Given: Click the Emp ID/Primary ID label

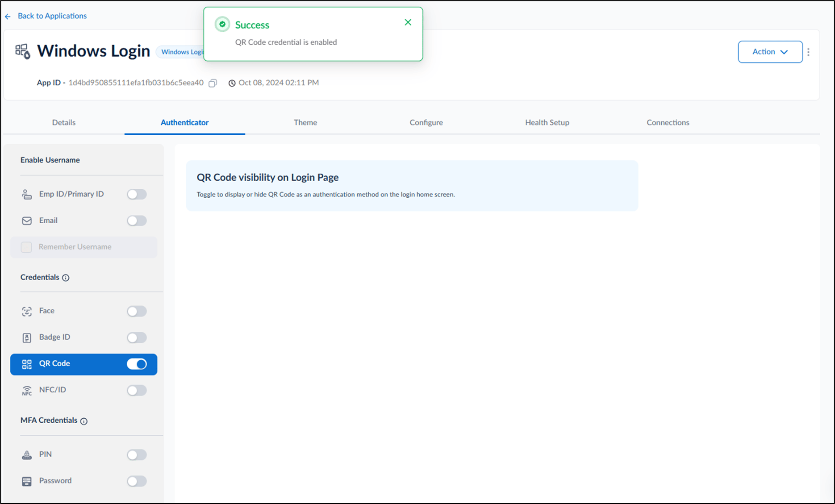Looking at the screenshot, I should click(x=71, y=194).
